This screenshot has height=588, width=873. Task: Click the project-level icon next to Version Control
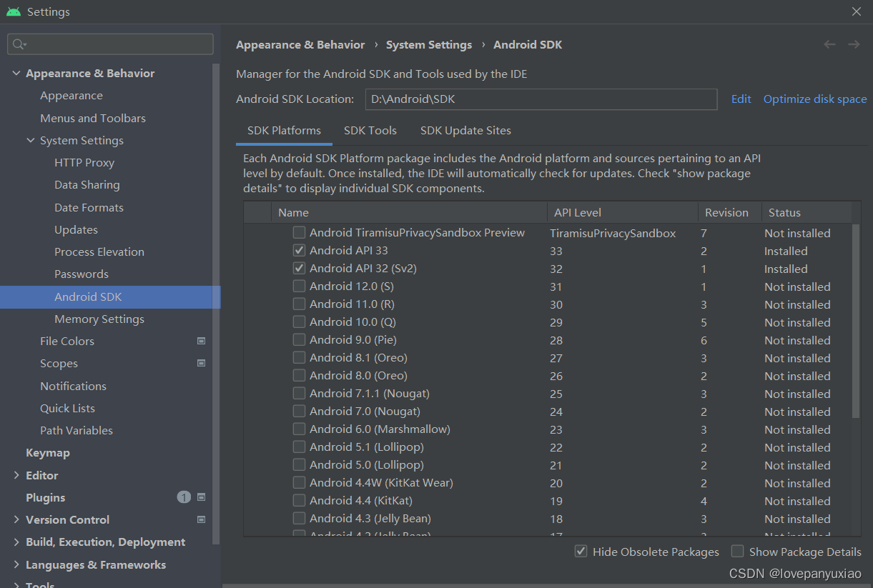click(x=202, y=519)
